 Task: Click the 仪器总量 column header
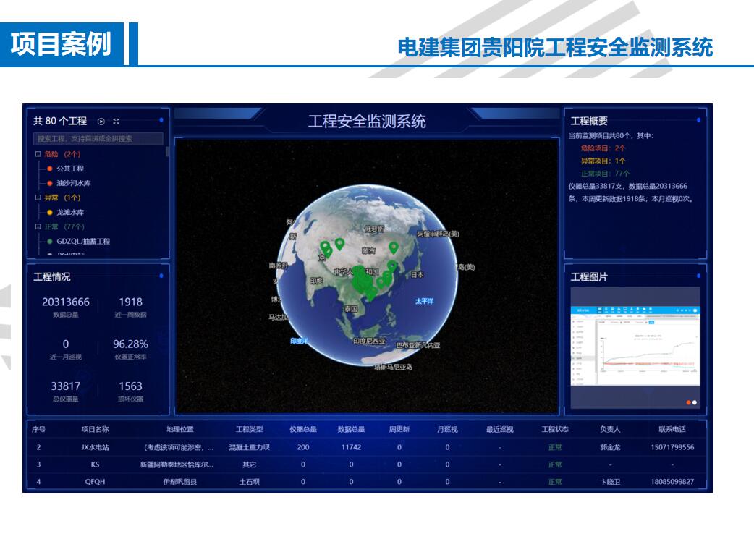tap(303, 429)
